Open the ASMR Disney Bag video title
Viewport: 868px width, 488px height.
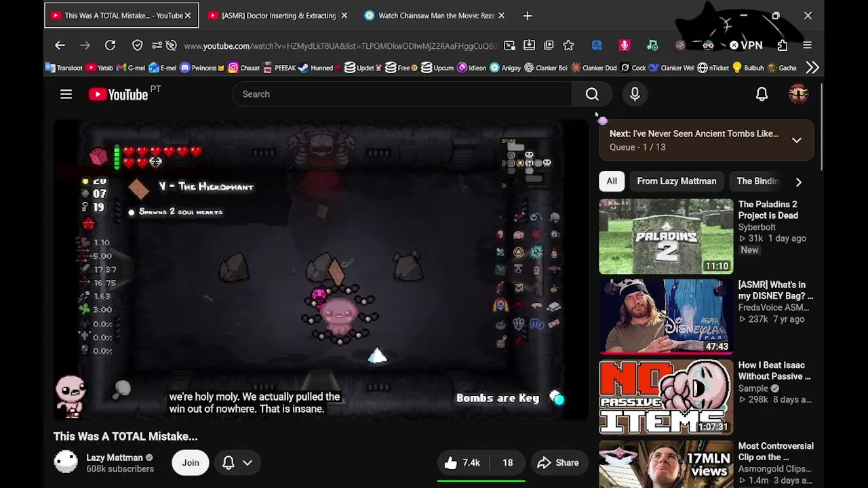click(x=776, y=290)
